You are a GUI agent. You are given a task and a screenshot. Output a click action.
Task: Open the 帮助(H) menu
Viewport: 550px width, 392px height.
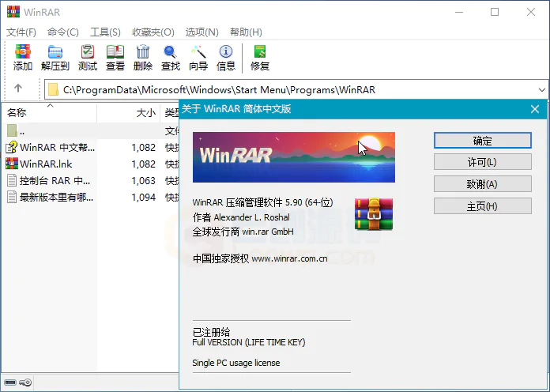click(246, 32)
